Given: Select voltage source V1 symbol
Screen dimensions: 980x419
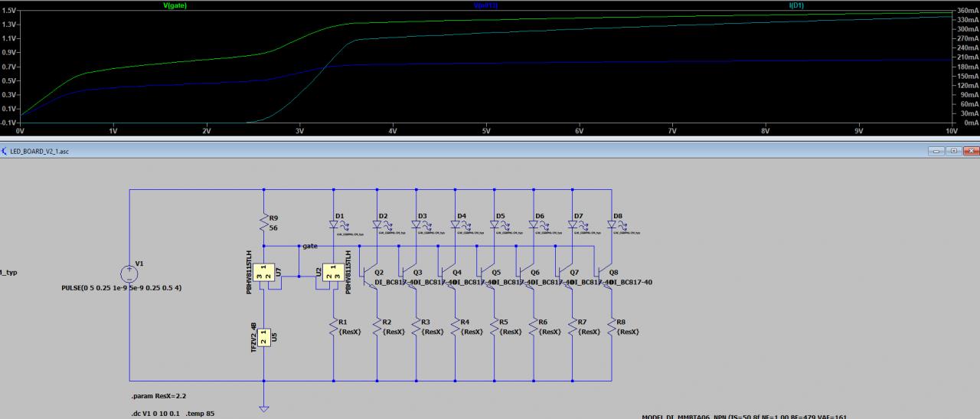Looking at the screenshot, I should tap(129, 273).
